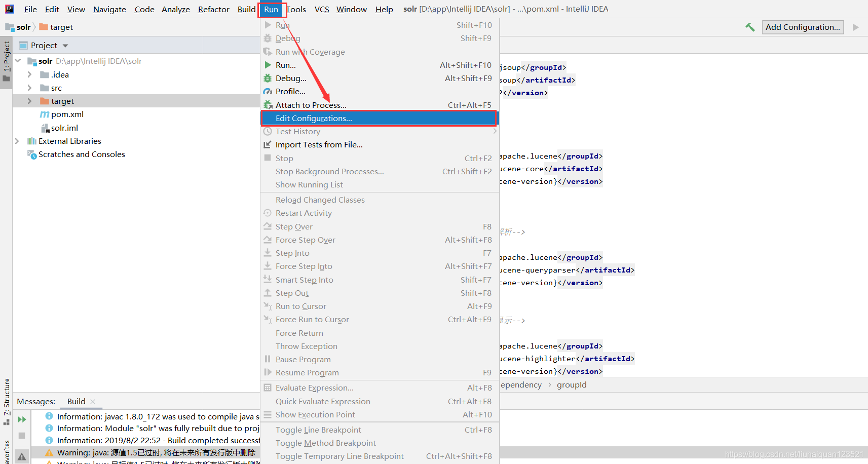
Task: Open the Favorites tool window stripe
Action: coord(6,452)
